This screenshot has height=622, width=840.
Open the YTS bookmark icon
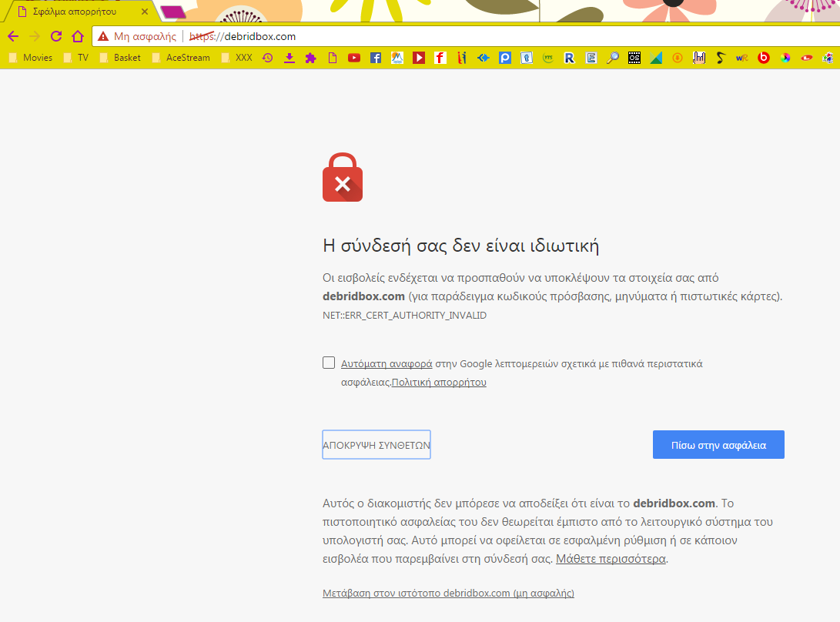pyautogui.click(x=548, y=58)
